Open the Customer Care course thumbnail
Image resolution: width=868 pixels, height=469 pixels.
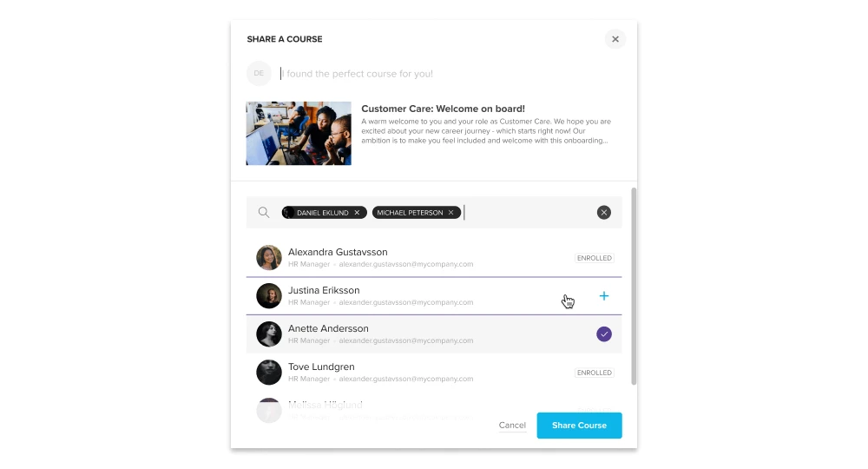click(299, 134)
